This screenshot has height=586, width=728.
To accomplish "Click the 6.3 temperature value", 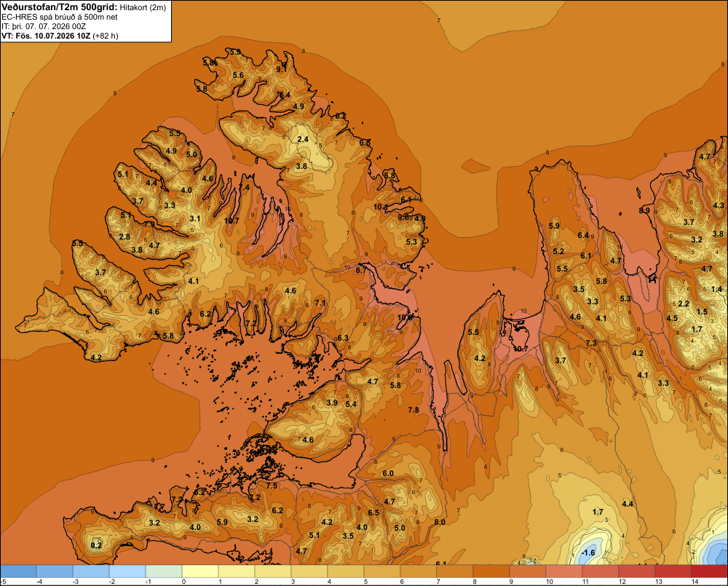I will [343, 338].
